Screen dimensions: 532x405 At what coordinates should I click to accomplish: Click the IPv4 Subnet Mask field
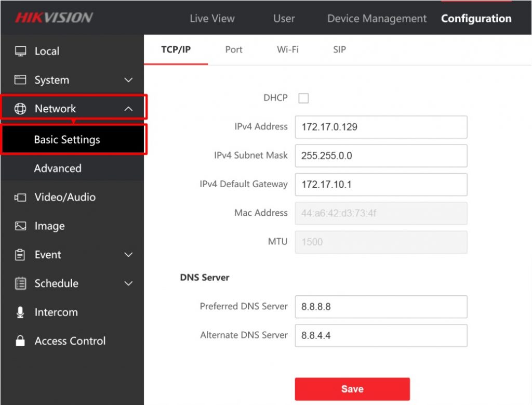pyautogui.click(x=381, y=156)
